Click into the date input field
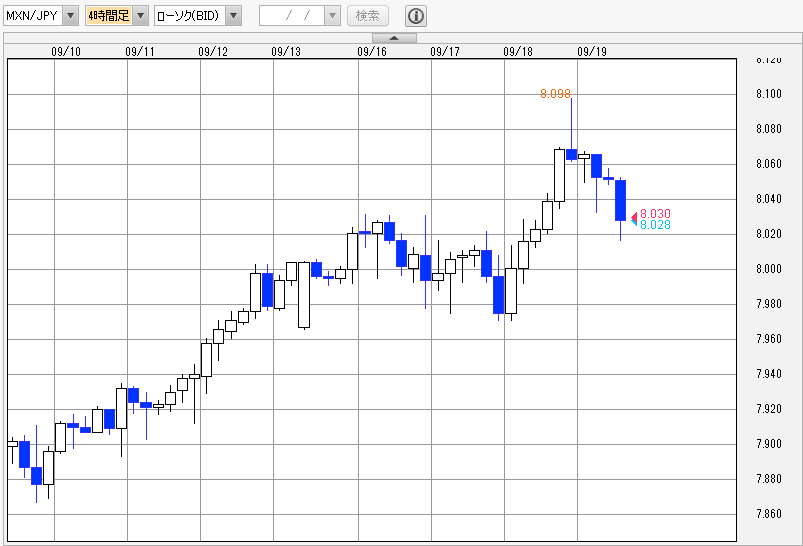This screenshot has width=803, height=546. click(299, 16)
